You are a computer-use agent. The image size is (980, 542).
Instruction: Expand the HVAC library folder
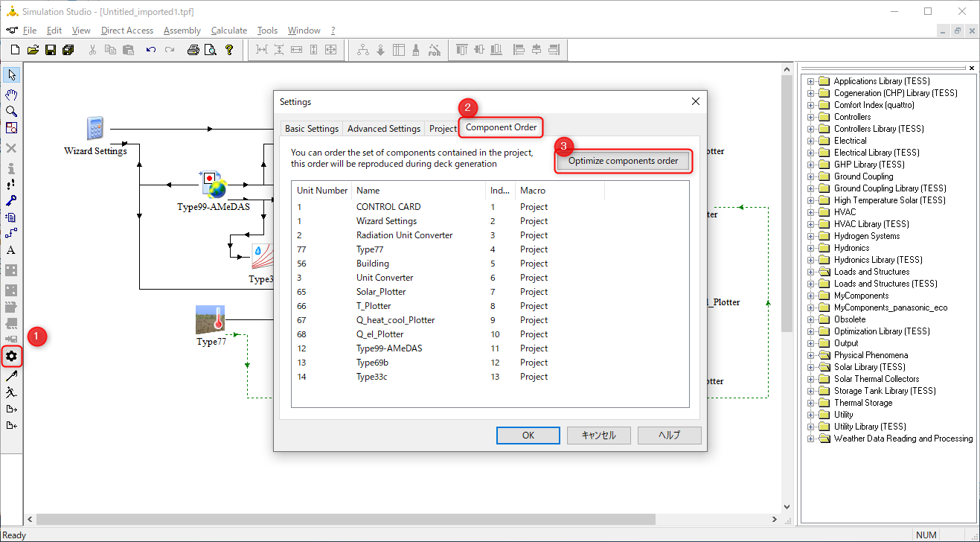(x=810, y=212)
